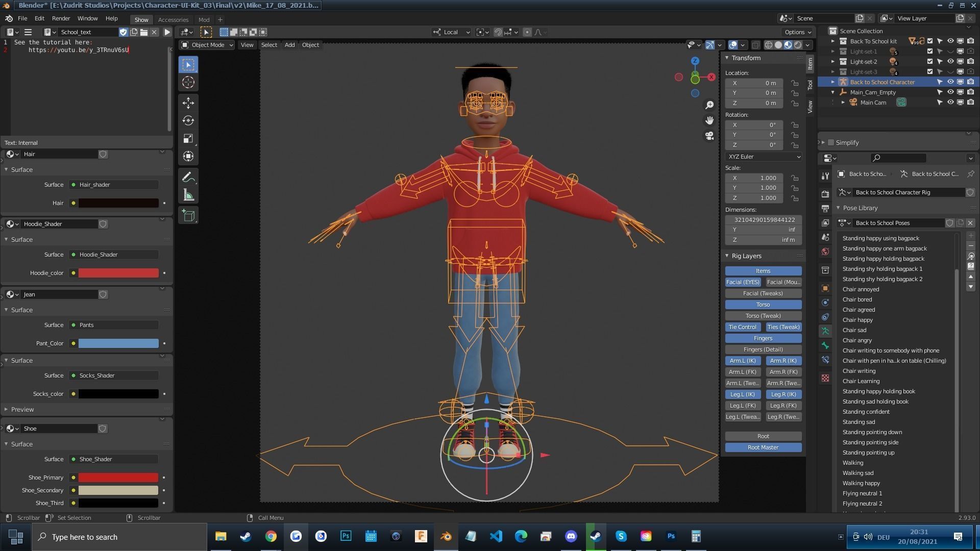Open Google Chrome from the taskbar
This screenshot has height=551, width=980.
tap(271, 536)
